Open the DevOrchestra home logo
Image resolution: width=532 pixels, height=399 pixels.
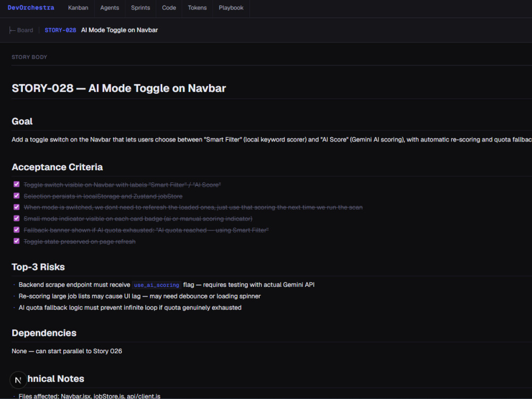coord(31,7)
